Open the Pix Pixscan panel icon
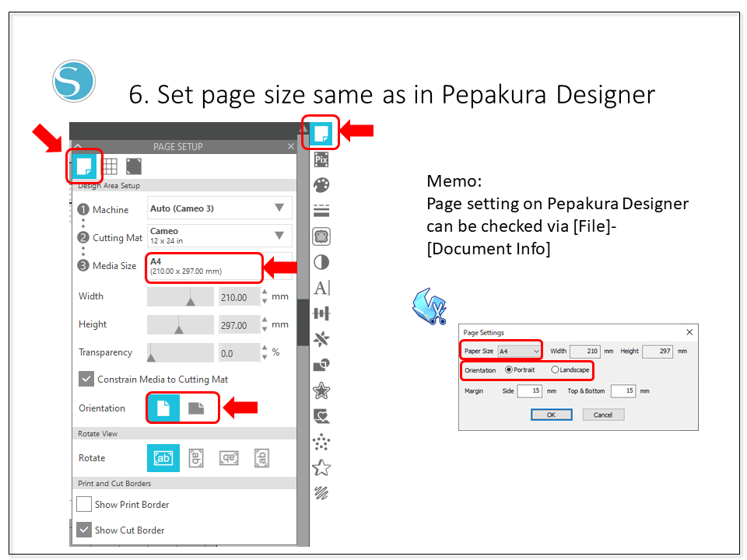This screenshot has height=560, width=747. coord(321,159)
